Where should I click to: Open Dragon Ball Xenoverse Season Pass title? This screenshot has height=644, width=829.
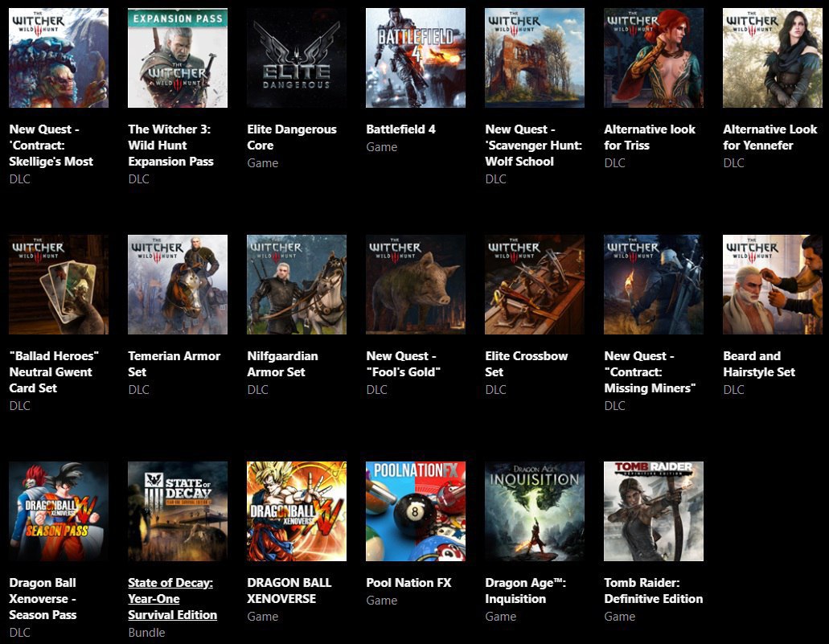[43, 599]
